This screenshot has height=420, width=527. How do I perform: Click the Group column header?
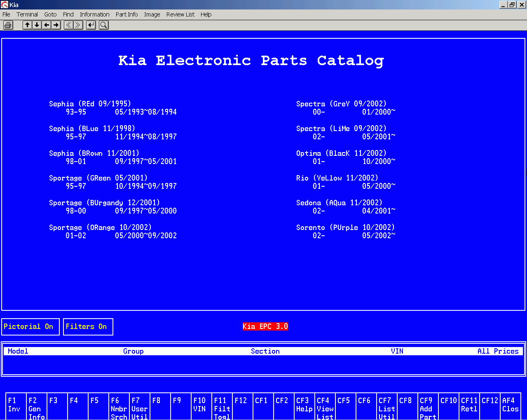click(x=134, y=351)
